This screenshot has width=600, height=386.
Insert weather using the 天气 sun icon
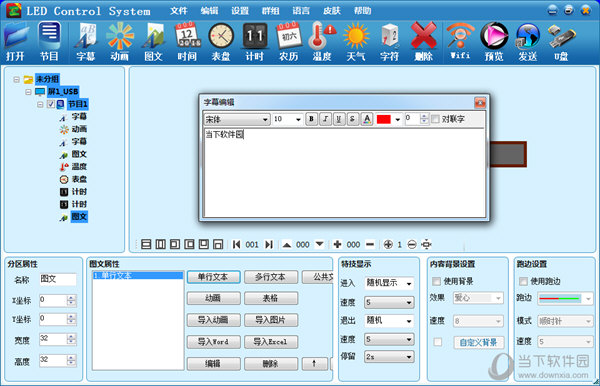(356, 41)
